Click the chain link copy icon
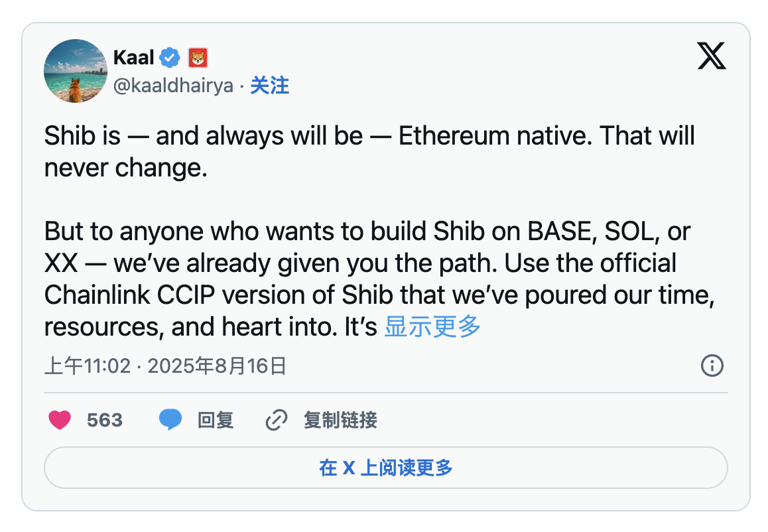The height and width of the screenshot is (532, 768). [x=276, y=420]
